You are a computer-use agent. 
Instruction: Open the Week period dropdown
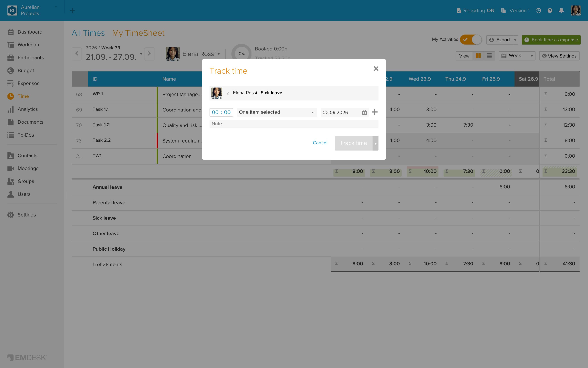click(x=517, y=56)
